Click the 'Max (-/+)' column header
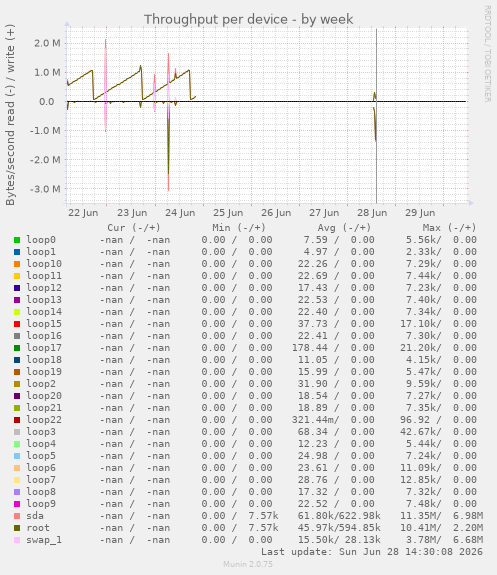Viewport: 497px width, 575px height. point(449,228)
